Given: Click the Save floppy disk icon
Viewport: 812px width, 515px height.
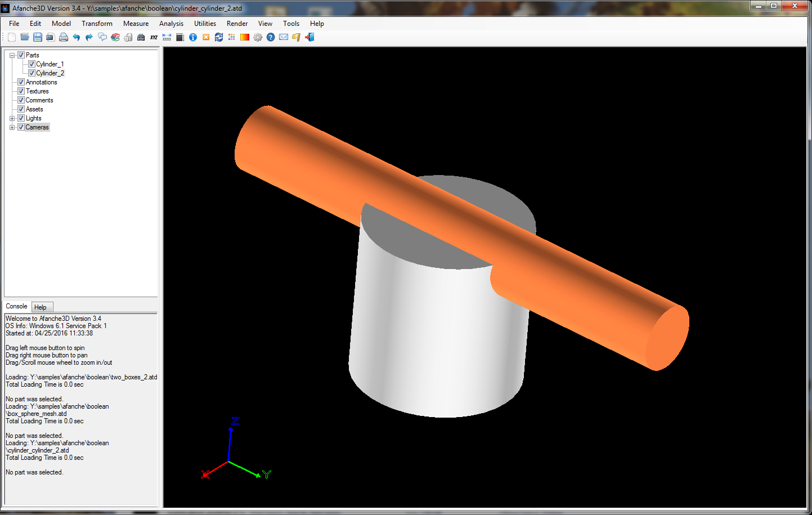Looking at the screenshot, I should pyautogui.click(x=38, y=37).
